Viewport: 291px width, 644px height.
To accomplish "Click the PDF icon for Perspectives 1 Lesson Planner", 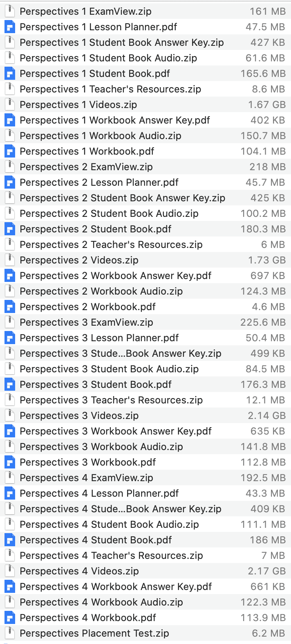I will pyautogui.click(x=10, y=27).
